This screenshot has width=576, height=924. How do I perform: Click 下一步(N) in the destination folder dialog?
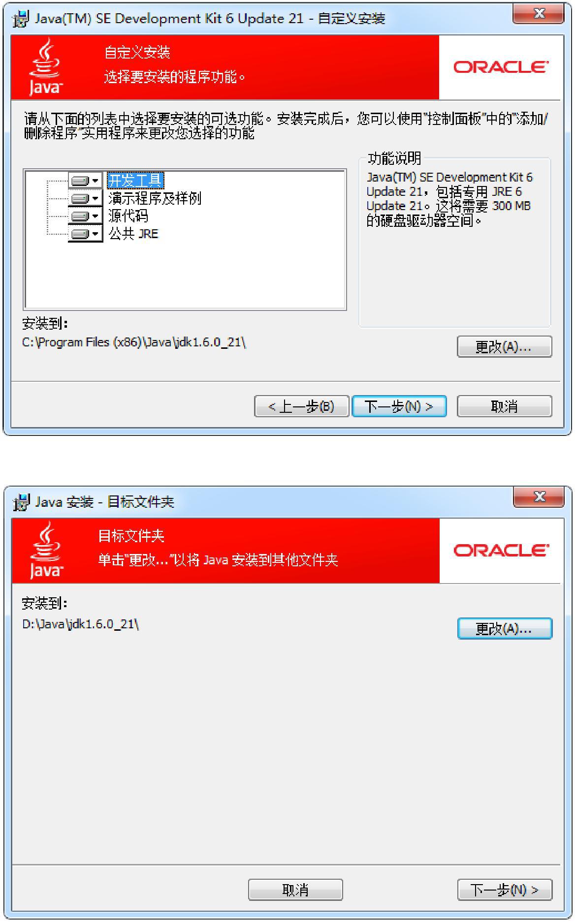pos(505,890)
